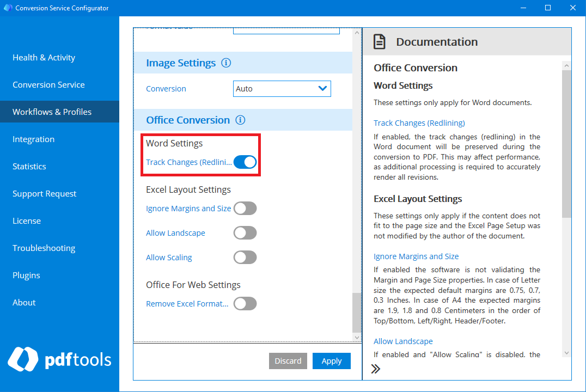Screen dimensions: 586x392
Task: Click the Conversion setting label
Action: click(166, 89)
